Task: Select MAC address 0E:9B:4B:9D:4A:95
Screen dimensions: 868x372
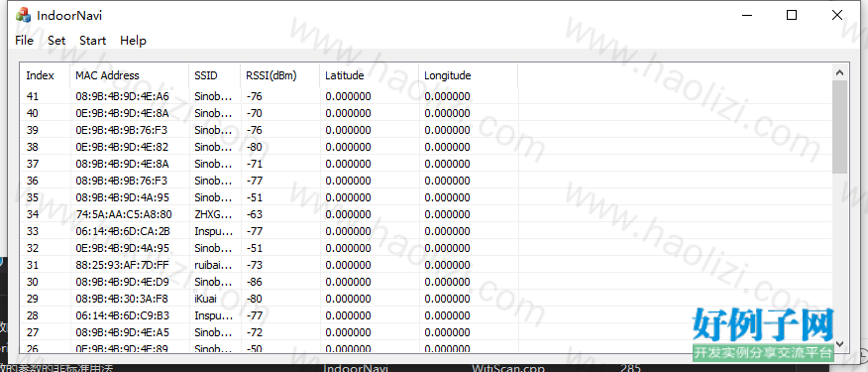Action: 122,248
